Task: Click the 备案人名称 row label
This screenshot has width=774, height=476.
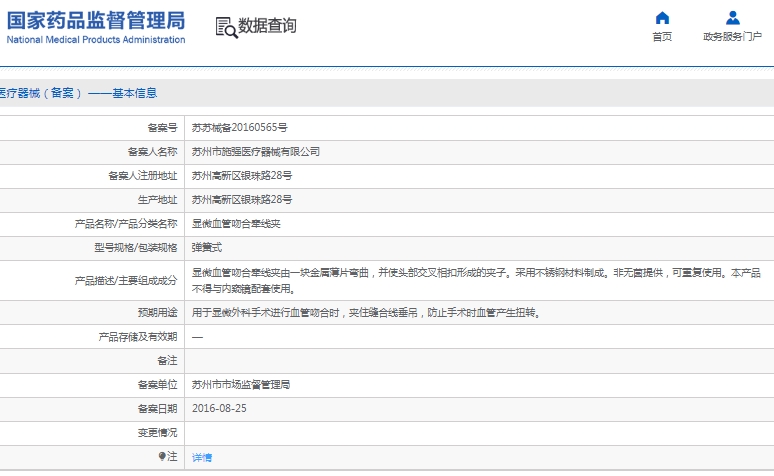Action: tap(152, 152)
